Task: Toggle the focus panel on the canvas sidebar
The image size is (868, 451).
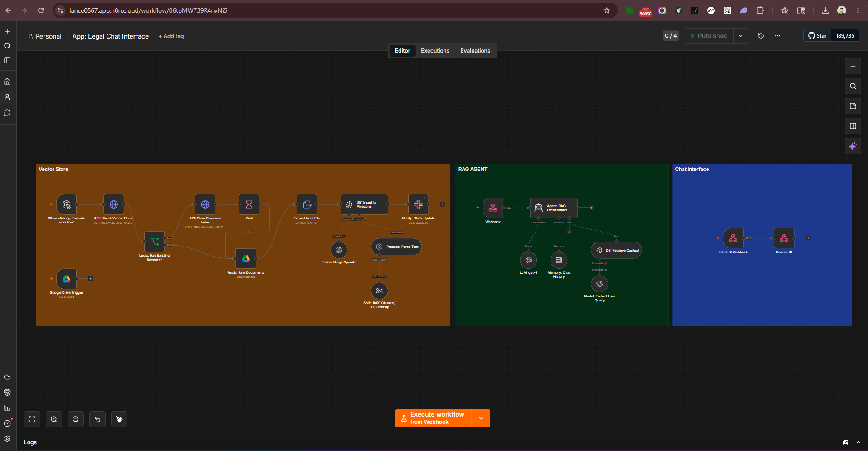Action: pyautogui.click(x=853, y=126)
